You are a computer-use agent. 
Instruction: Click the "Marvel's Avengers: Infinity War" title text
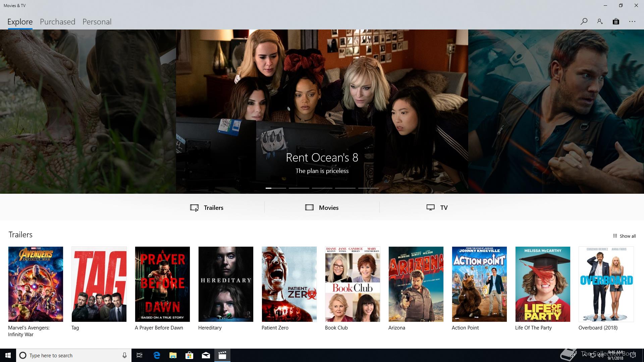(x=29, y=331)
